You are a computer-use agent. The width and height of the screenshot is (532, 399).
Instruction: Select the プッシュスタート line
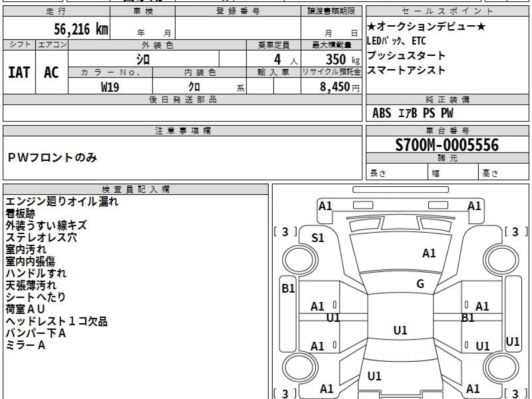(x=406, y=56)
